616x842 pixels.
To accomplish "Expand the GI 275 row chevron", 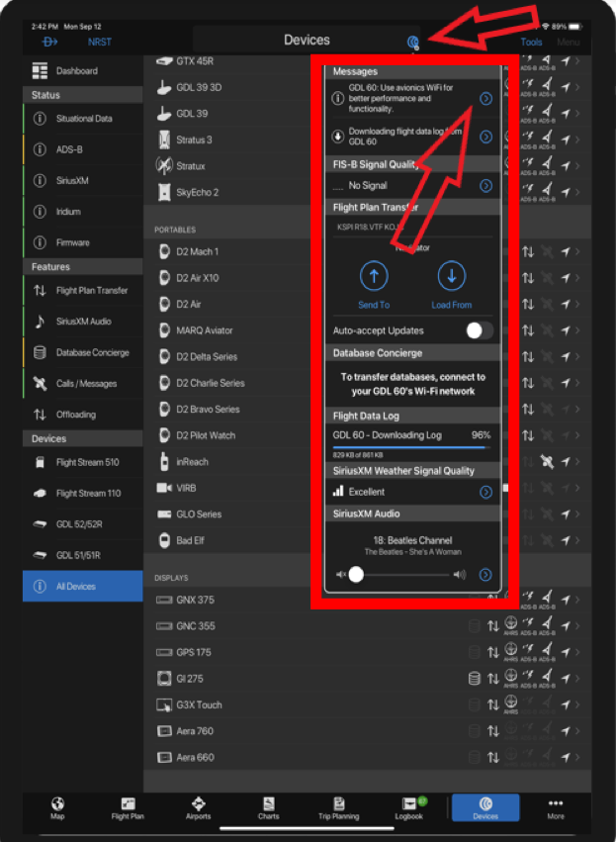I will [577, 679].
